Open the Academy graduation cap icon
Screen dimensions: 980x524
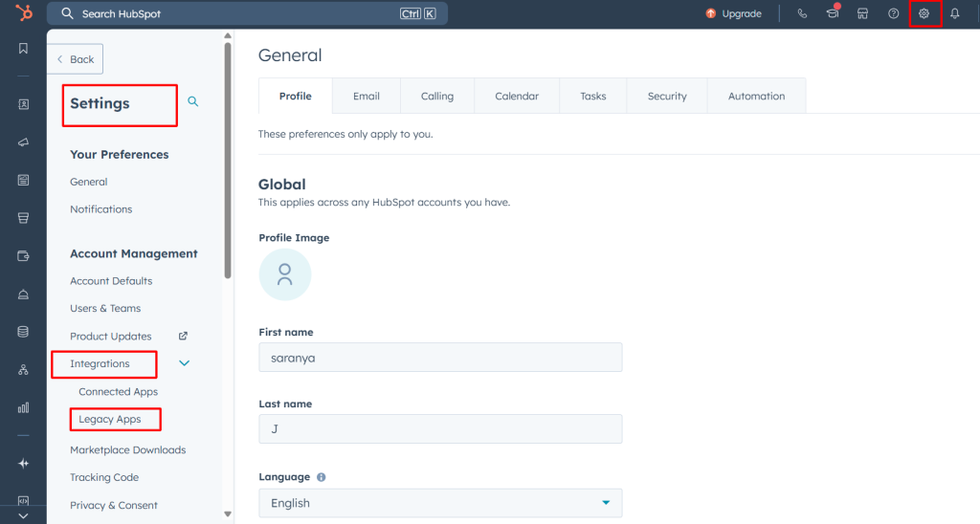coord(833,12)
